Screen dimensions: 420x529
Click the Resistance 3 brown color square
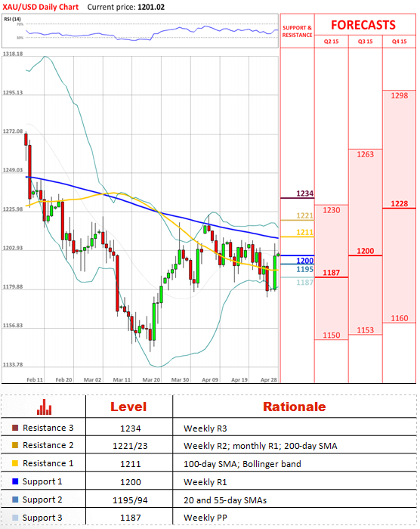(15, 428)
